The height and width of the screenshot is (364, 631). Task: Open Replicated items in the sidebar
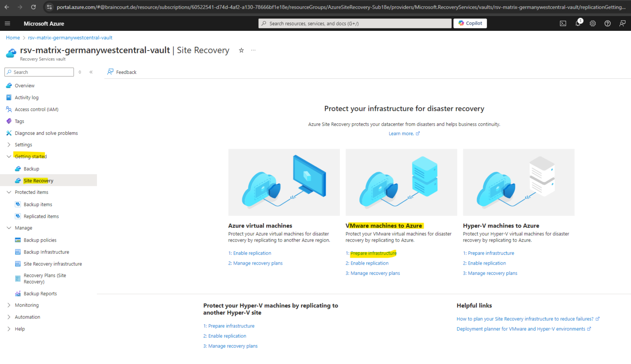(x=41, y=216)
